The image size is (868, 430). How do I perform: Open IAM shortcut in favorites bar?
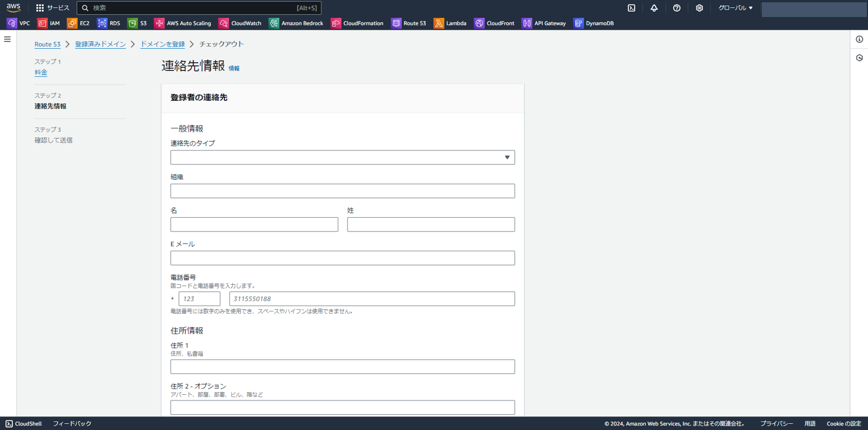click(48, 23)
